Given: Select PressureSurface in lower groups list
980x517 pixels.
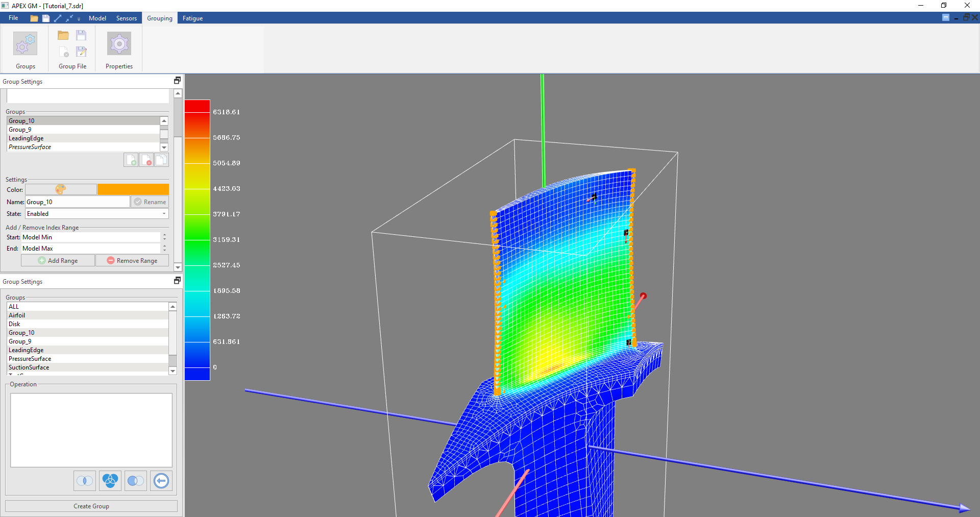Looking at the screenshot, I should pyautogui.click(x=87, y=359).
